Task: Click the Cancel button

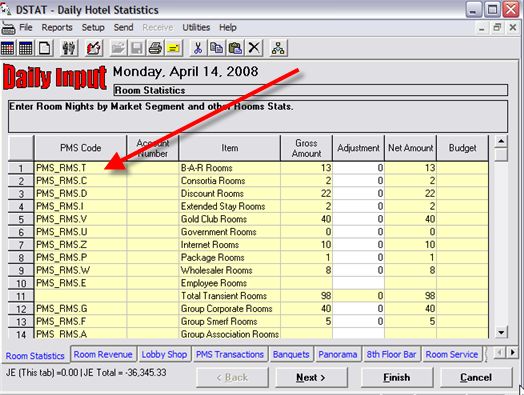Action: (x=476, y=378)
